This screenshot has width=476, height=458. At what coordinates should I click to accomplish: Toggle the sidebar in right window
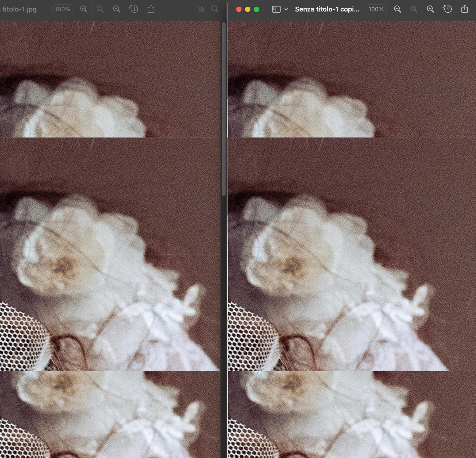(x=276, y=9)
